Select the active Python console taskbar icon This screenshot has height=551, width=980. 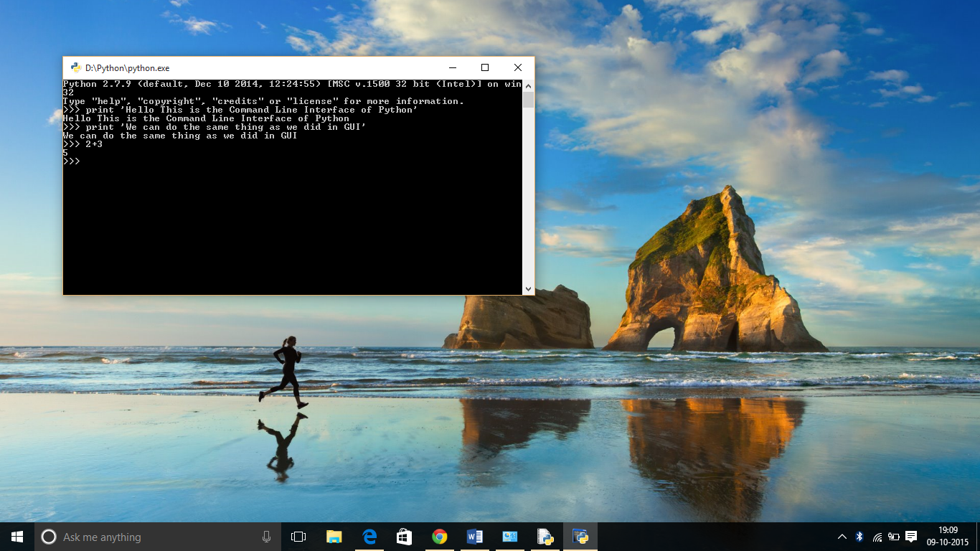[580, 537]
